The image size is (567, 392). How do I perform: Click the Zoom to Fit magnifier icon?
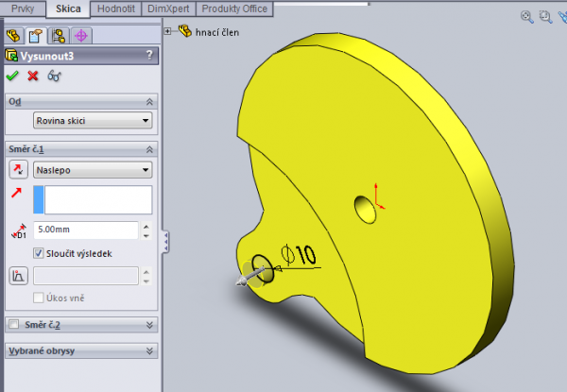tap(526, 16)
